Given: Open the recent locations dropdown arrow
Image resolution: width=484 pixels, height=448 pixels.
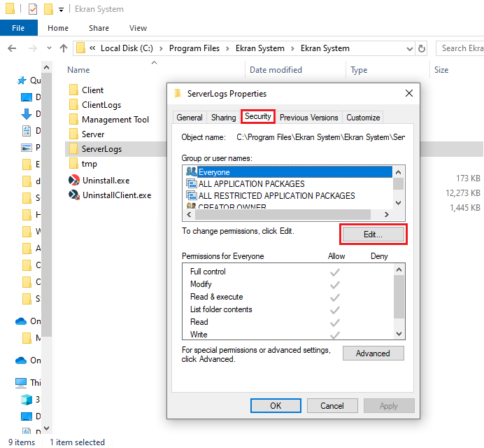Looking at the screenshot, I should pyautogui.click(x=48, y=48).
